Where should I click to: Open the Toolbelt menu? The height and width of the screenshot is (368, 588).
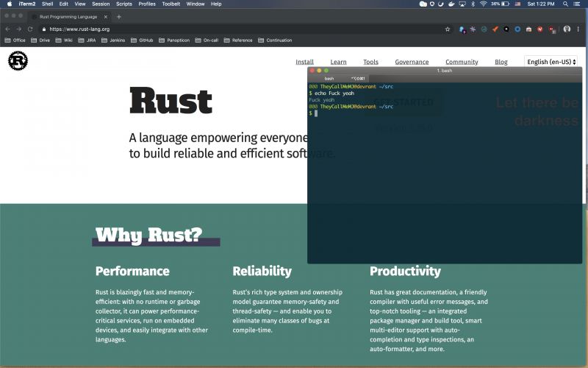click(171, 4)
